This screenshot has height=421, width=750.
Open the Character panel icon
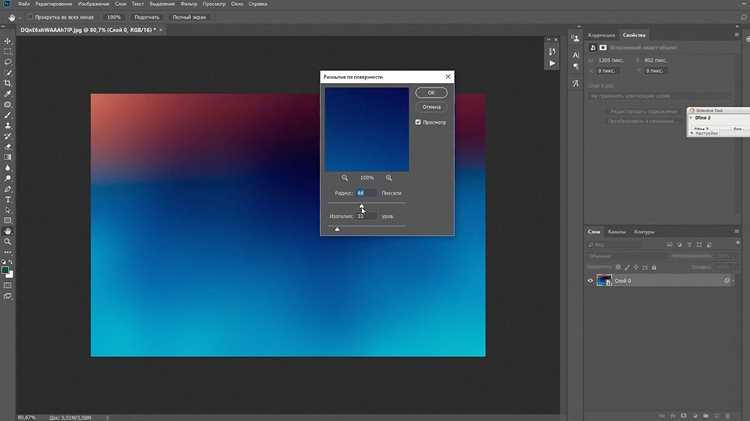pos(575,55)
